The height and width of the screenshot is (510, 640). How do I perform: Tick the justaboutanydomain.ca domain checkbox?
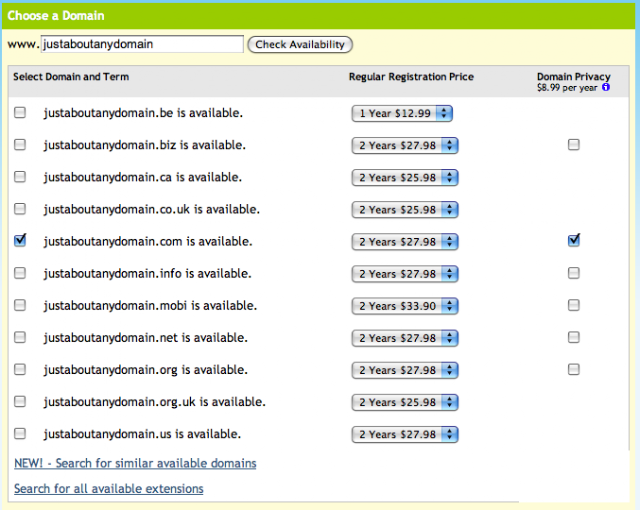20,177
